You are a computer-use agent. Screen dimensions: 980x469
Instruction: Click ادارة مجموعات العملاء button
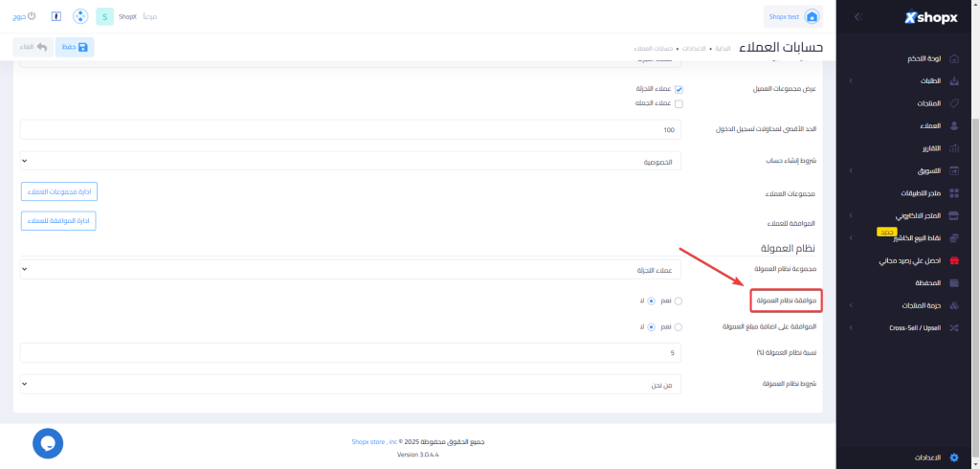click(x=59, y=191)
